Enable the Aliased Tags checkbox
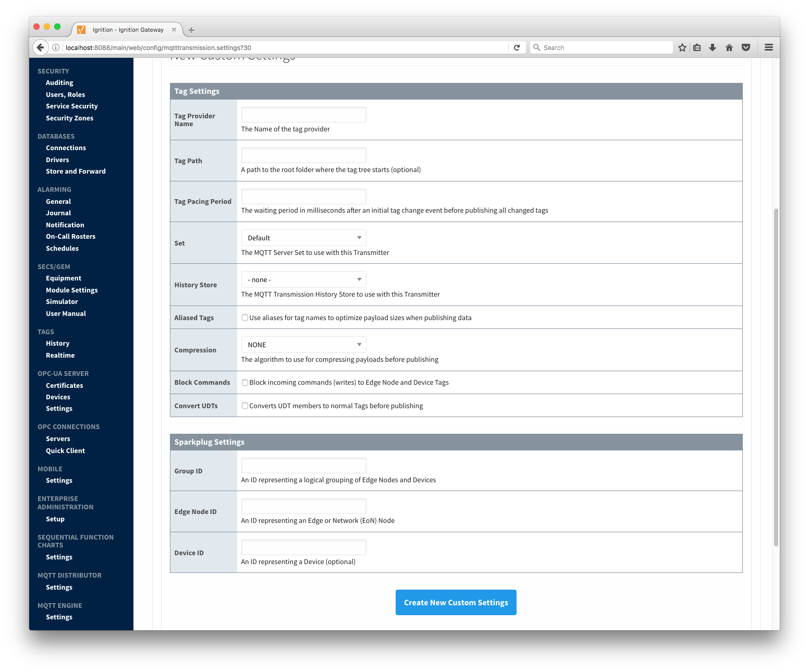The height and width of the screenshot is (672, 809). click(244, 317)
